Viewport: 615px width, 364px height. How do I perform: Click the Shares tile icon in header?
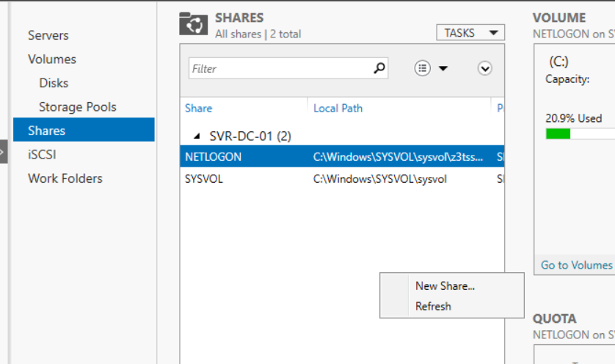tap(194, 24)
